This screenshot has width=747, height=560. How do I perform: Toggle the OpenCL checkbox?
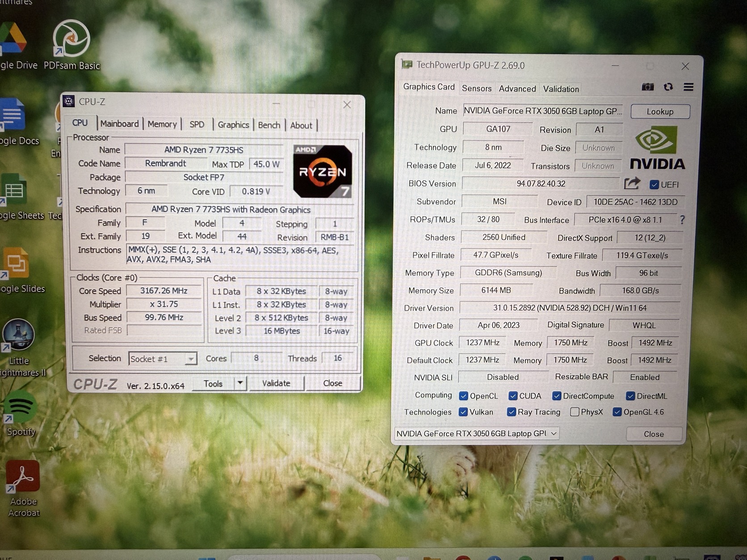coord(464,396)
